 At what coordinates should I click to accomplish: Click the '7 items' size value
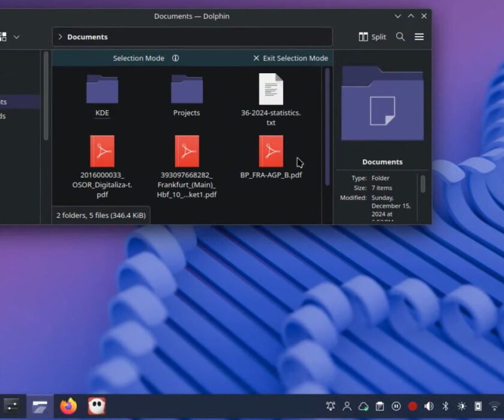point(382,188)
